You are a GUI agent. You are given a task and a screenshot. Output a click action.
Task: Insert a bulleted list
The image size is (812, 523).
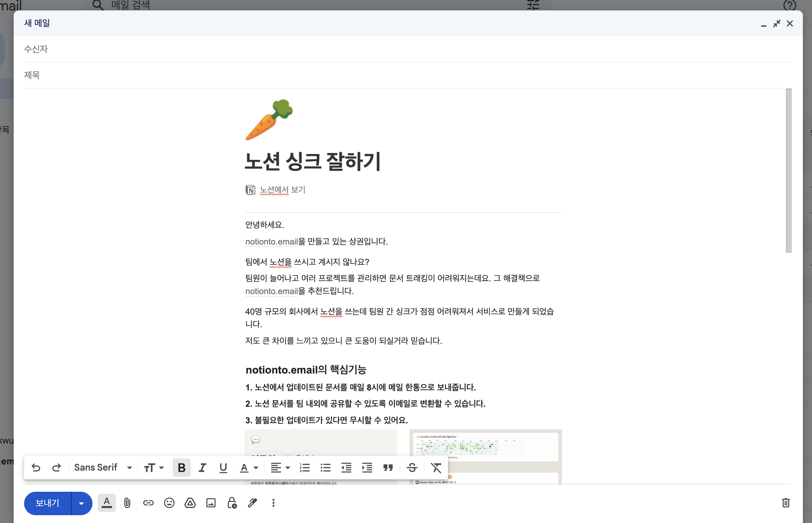point(325,467)
